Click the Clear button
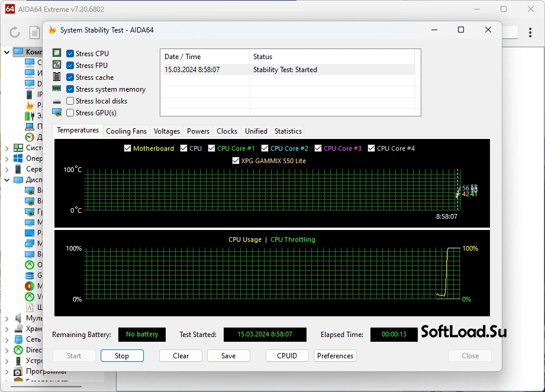Viewport: 545px width, 392px height. point(180,355)
